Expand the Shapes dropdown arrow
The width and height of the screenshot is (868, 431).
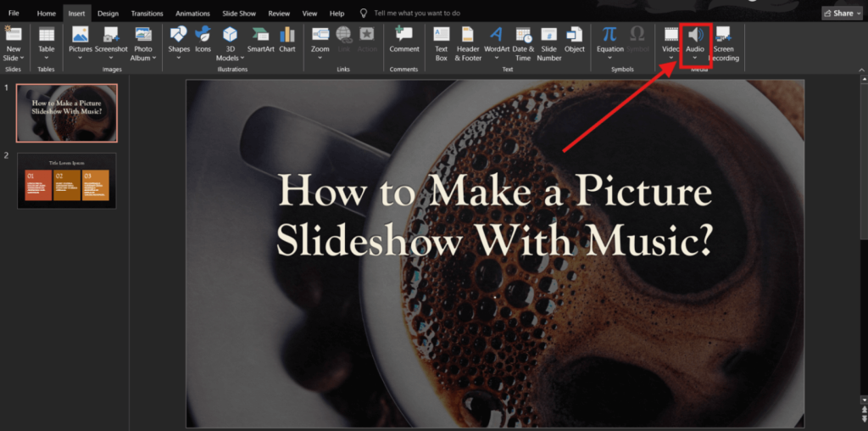pyautogui.click(x=179, y=58)
